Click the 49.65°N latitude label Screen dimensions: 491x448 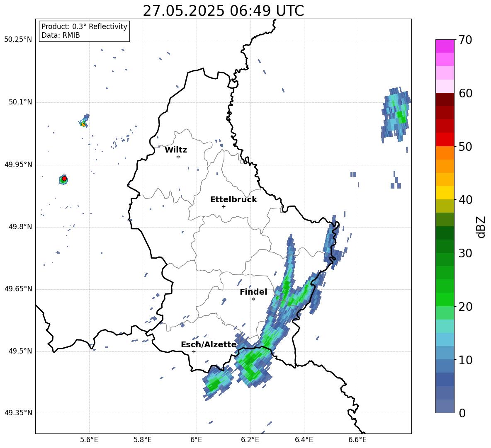(x=18, y=289)
